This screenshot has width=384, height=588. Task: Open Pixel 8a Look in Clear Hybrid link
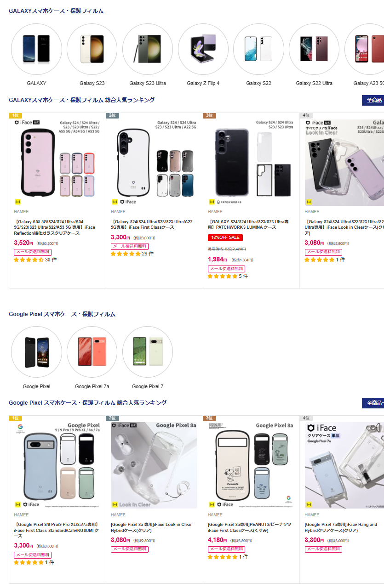151,527
